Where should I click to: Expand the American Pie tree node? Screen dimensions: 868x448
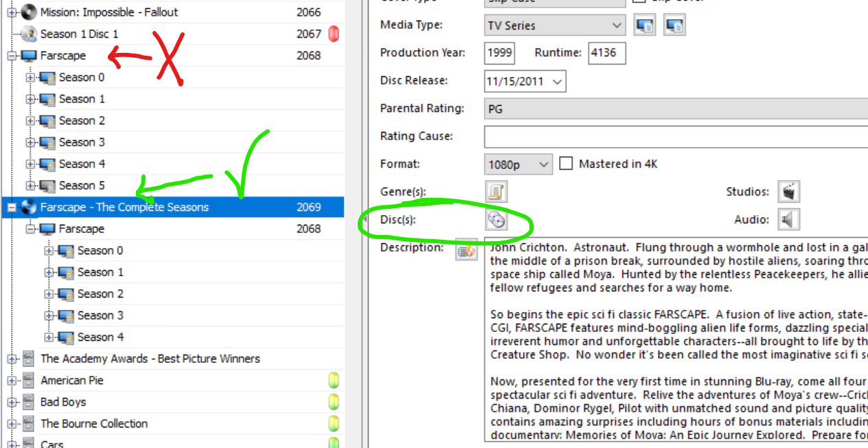pos(12,381)
